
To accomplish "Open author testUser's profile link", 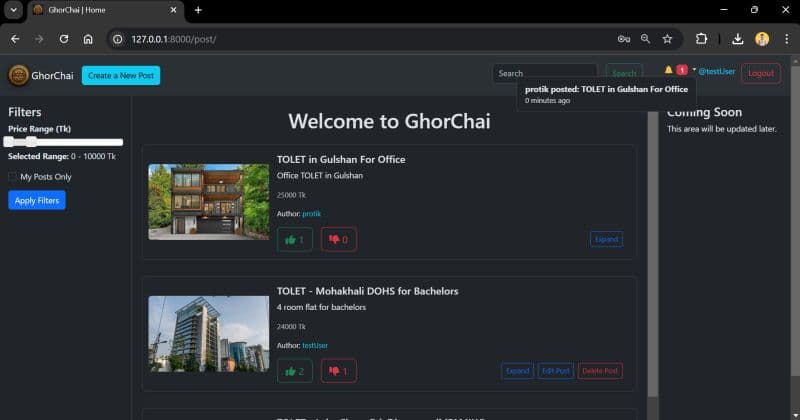I will click(x=315, y=345).
